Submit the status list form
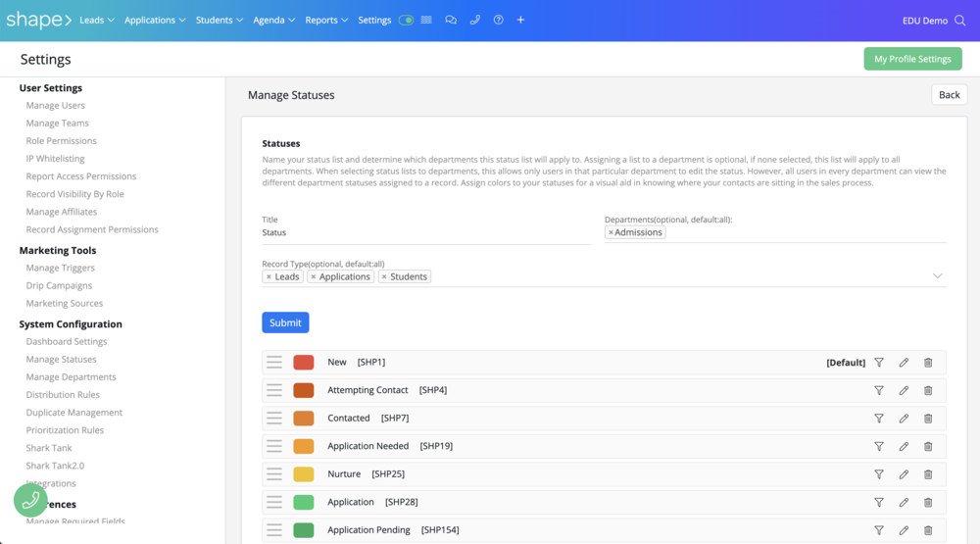980x544 pixels. coord(285,322)
